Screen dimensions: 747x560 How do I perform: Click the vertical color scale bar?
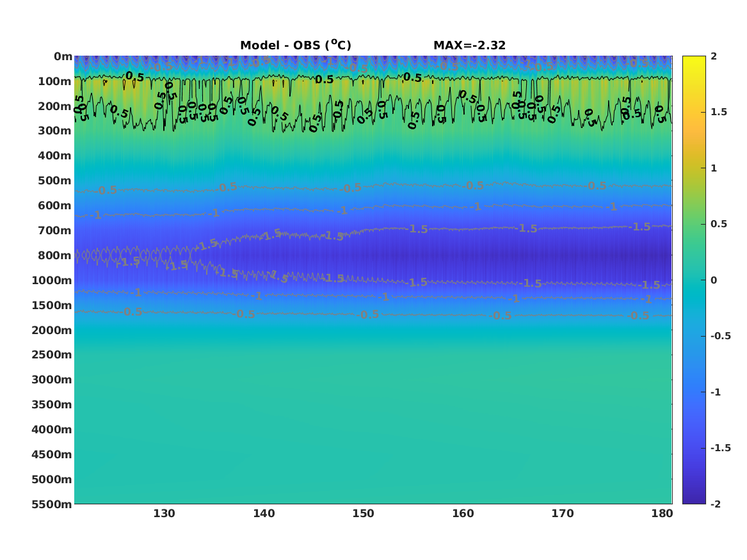pos(694,280)
